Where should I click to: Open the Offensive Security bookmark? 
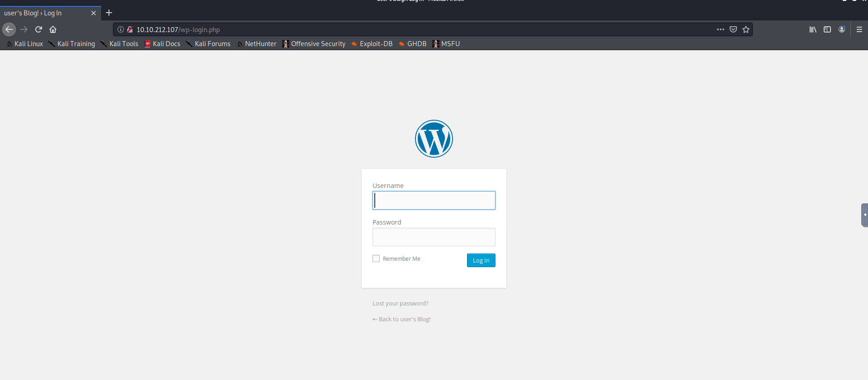pos(314,44)
